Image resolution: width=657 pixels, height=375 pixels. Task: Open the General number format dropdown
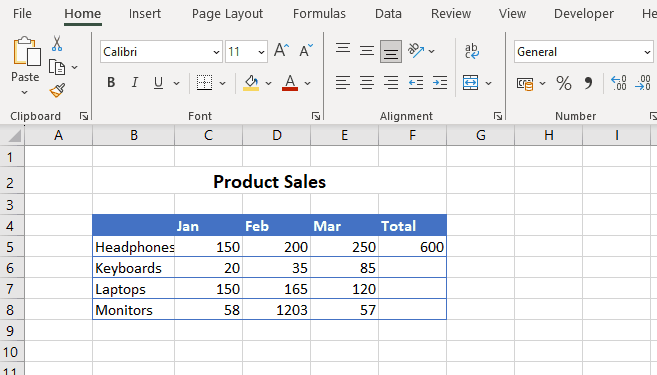pyautogui.click(x=647, y=52)
